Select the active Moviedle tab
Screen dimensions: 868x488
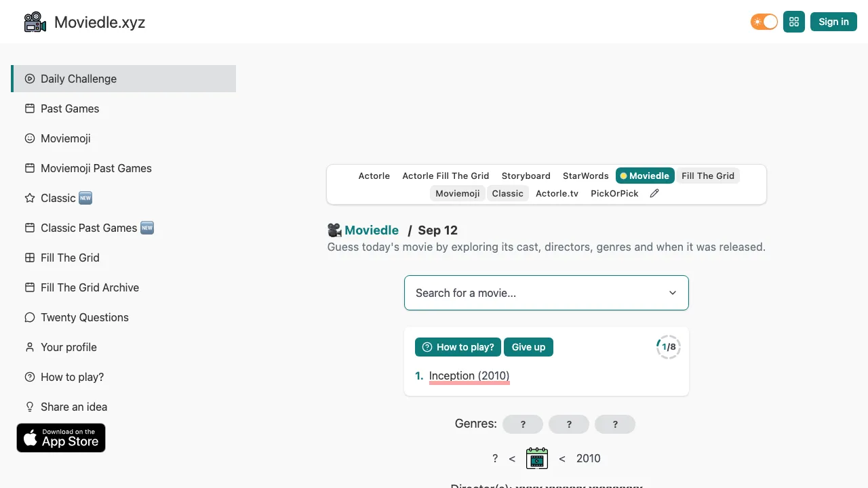[x=645, y=176]
